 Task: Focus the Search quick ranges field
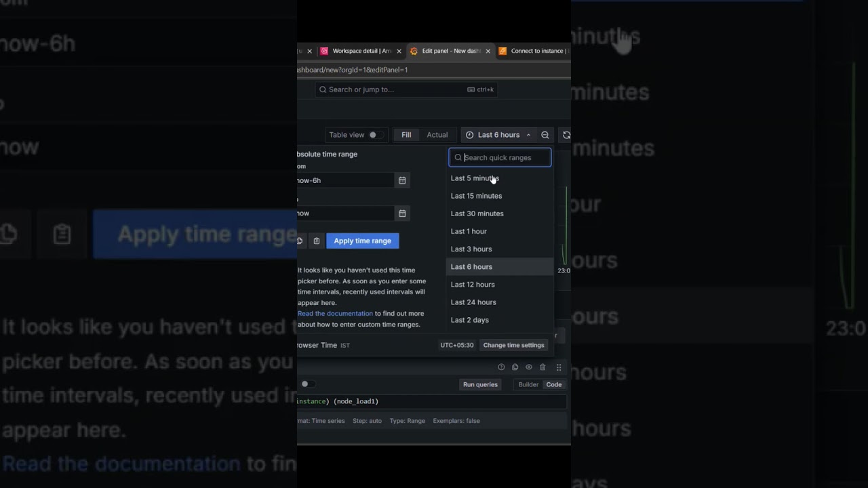pos(500,157)
